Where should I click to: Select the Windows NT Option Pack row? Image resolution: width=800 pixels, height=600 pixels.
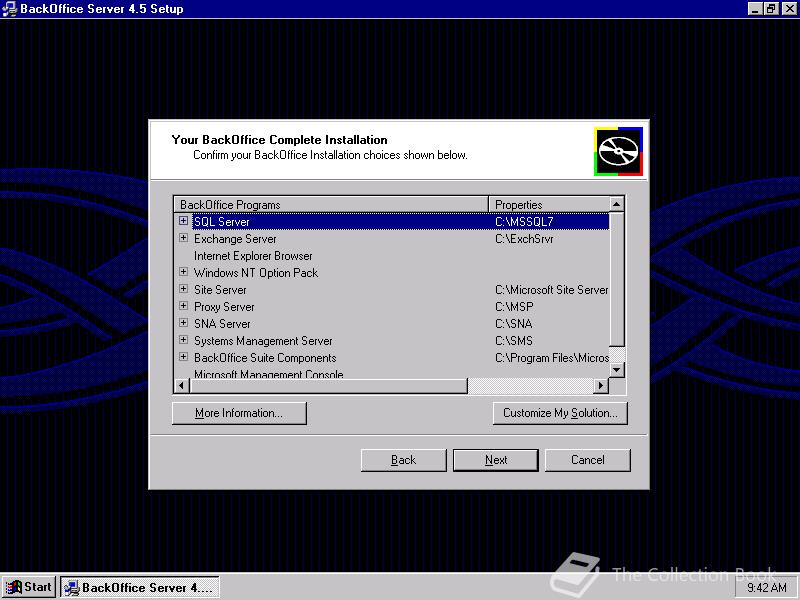(x=392, y=272)
